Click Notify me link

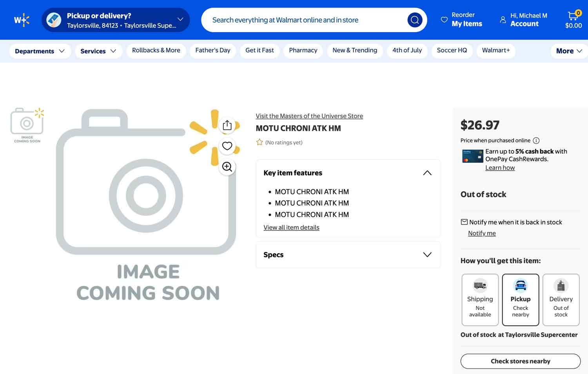pyautogui.click(x=482, y=233)
